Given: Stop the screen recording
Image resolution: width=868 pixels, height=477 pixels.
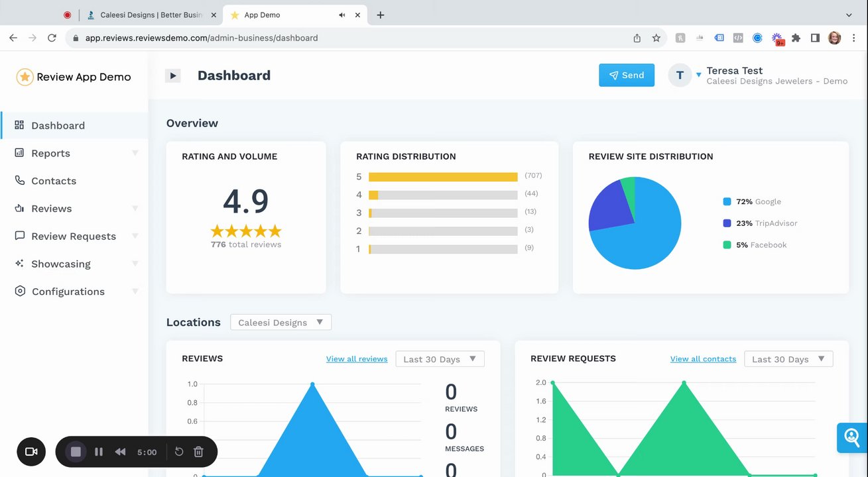Looking at the screenshot, I should [76, 452].
